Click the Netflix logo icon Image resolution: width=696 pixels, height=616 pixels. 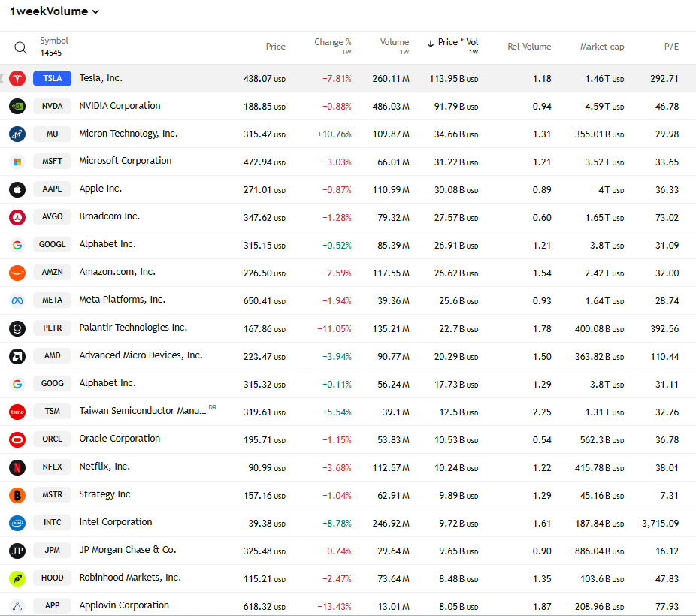pos(17,467)
